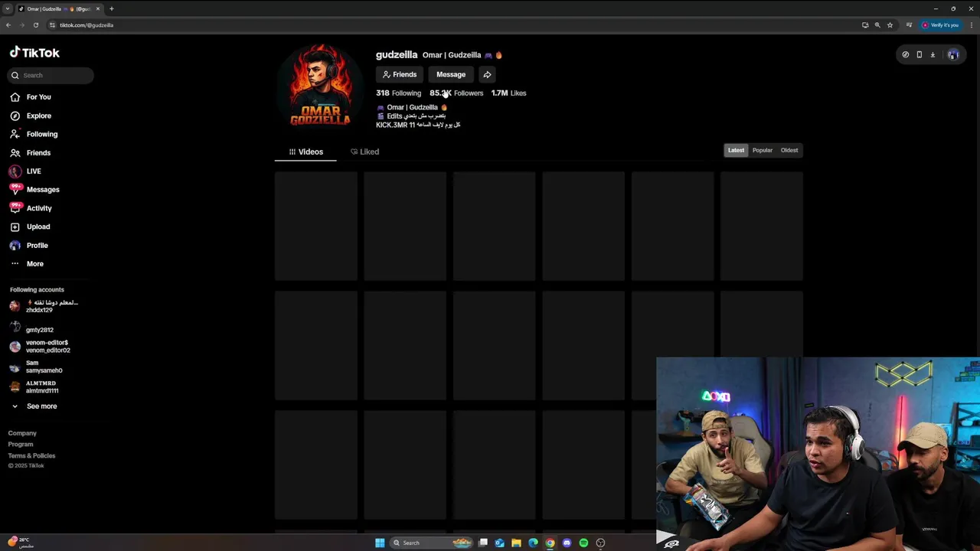Open the Explore page
This screenshot has width=980, height=551.
(31, 116)
